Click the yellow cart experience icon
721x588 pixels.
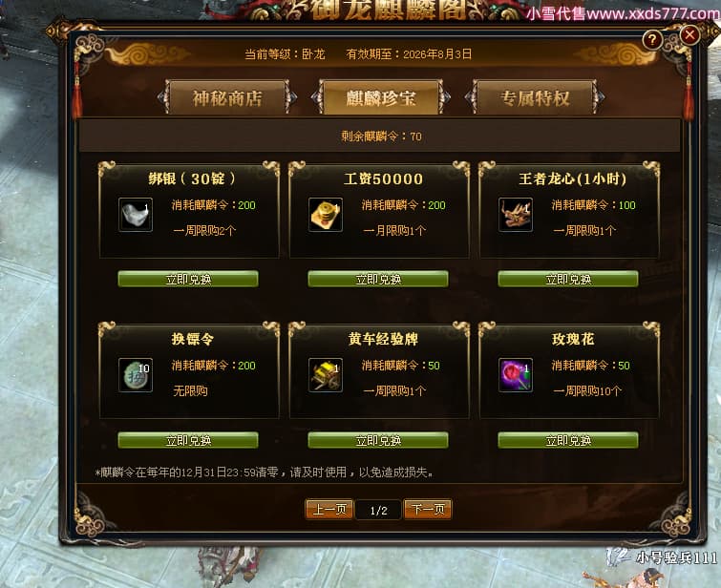point(326,375)
